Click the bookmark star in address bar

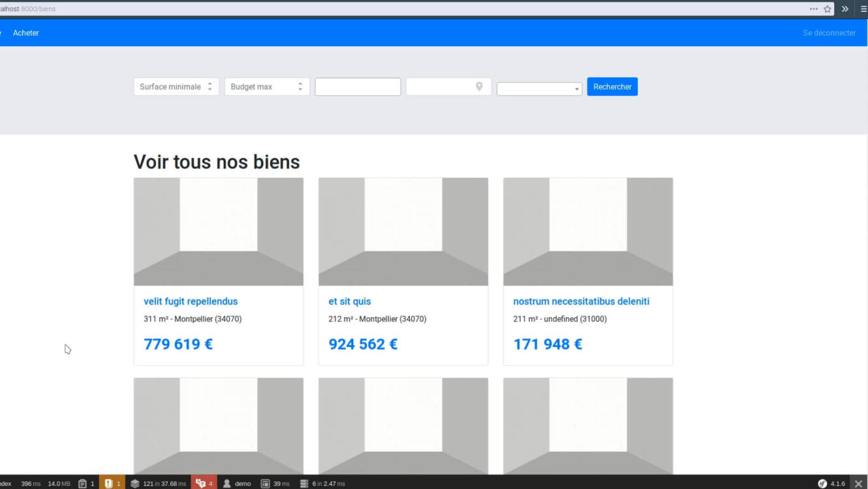coord(828,9)
